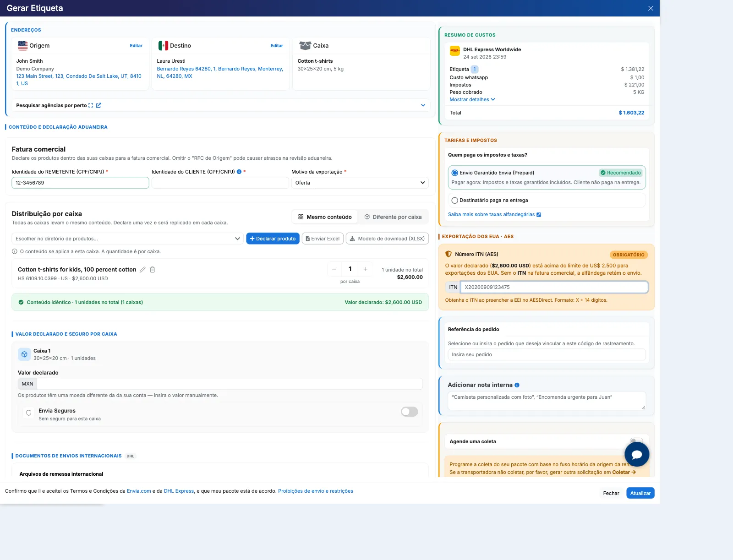Click the external link icon on Saiba mais
The height and width of the screenshot is (560, 733).
pos(539,215)
